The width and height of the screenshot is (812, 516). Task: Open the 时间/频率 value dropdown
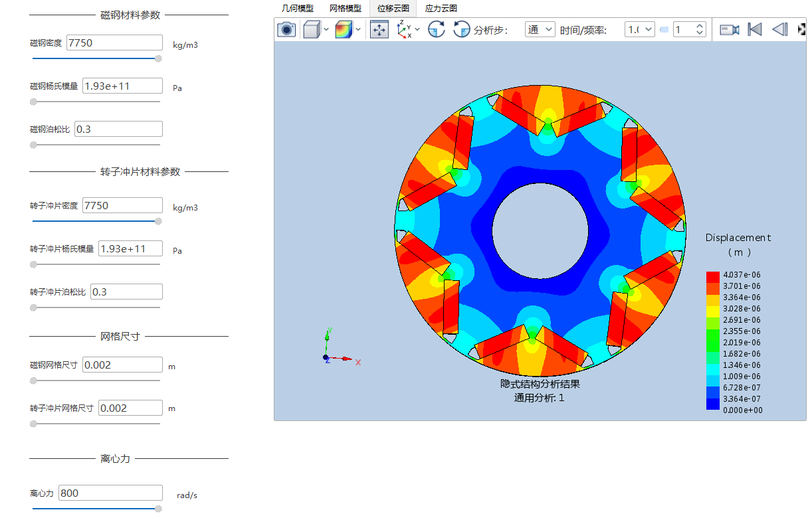[x=639, y=29]
